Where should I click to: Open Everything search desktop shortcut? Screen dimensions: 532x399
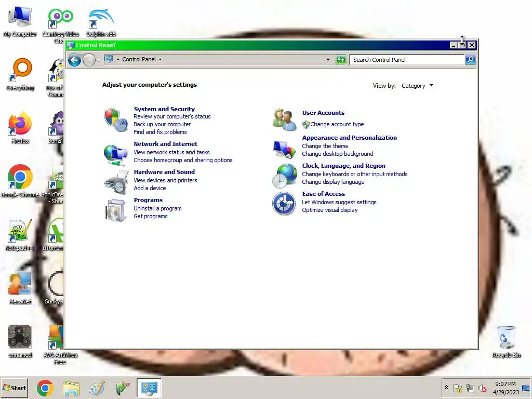pos(20,74)
